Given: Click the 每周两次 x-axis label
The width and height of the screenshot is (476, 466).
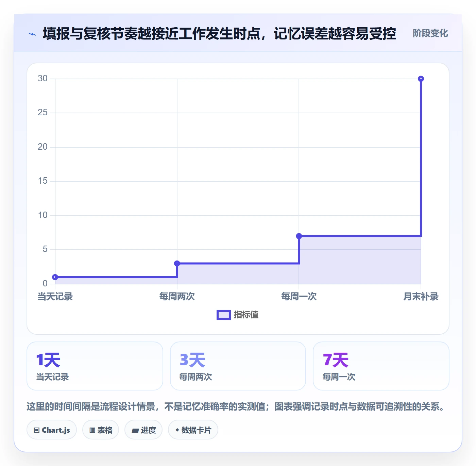Looking at the screenshot, I should click(177, 297).
